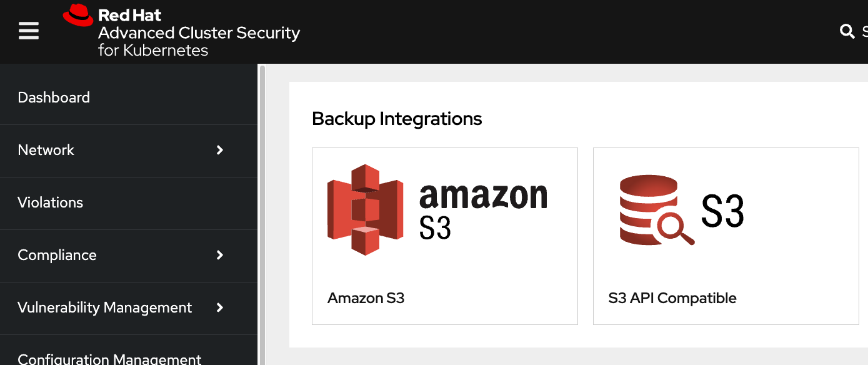This screenshot has width=868, height=365.
Task: Expand the Network submenu chevron
Action: 220,150
